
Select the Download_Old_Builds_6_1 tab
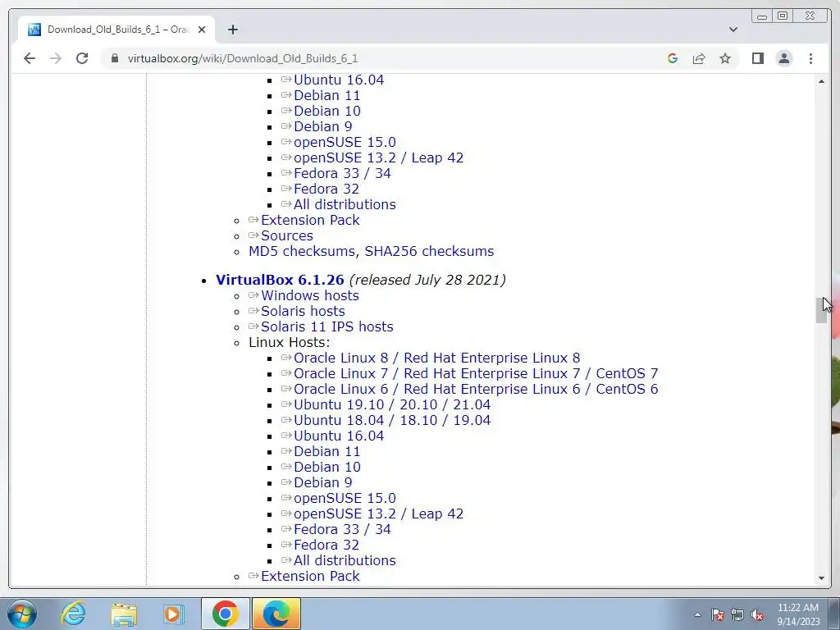tap(116, 30)
